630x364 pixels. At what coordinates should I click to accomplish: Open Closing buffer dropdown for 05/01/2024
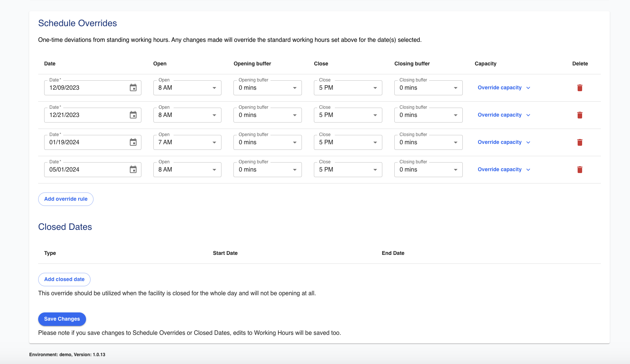tap(428, 170)
